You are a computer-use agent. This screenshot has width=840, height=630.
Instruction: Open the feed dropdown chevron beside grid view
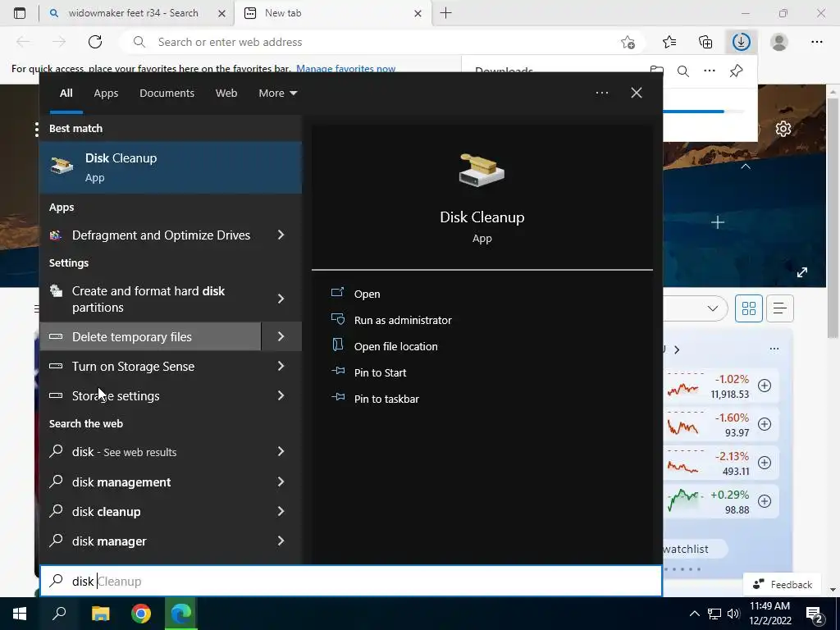(x=712, y=308)
